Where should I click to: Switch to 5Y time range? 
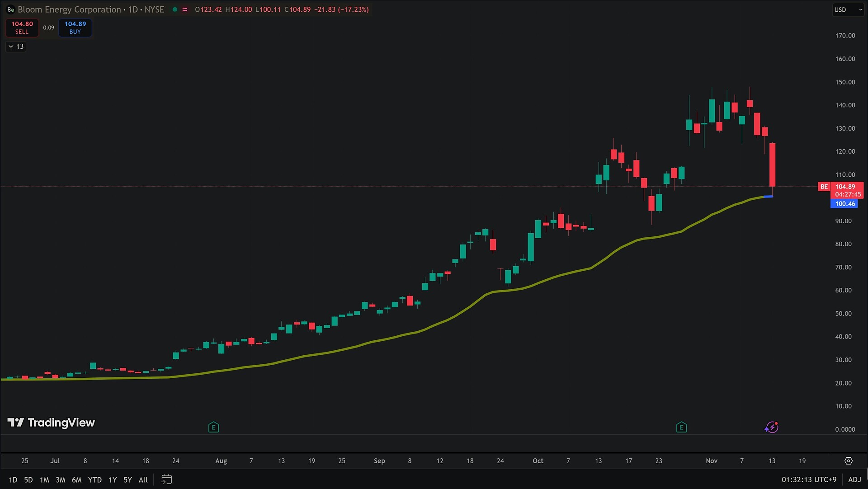pos(127,480)
